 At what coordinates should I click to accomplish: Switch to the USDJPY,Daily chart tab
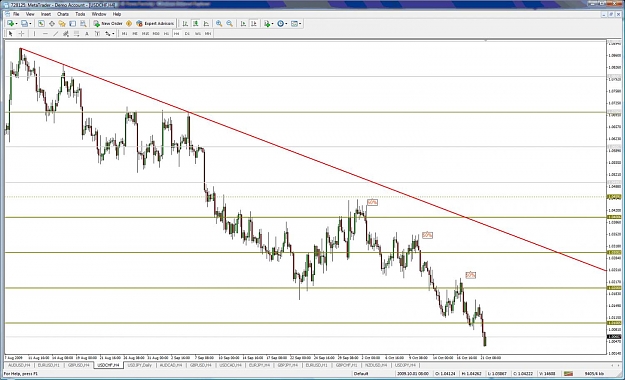(139, 365)
